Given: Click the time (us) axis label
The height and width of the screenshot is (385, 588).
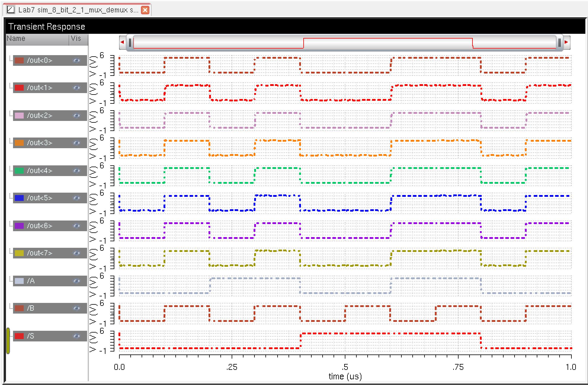Looking at the screenshot, I should pos(345,376).
